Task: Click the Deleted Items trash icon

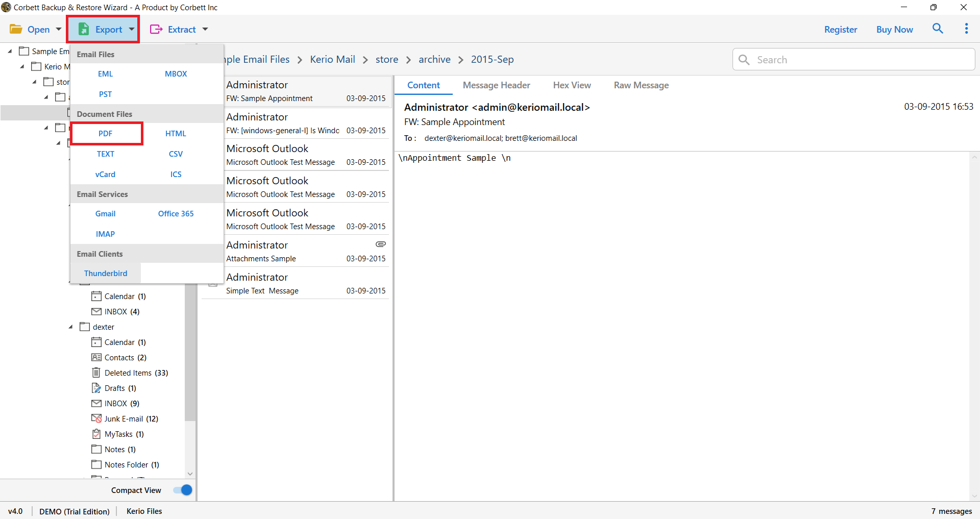Action: (96, 373)
